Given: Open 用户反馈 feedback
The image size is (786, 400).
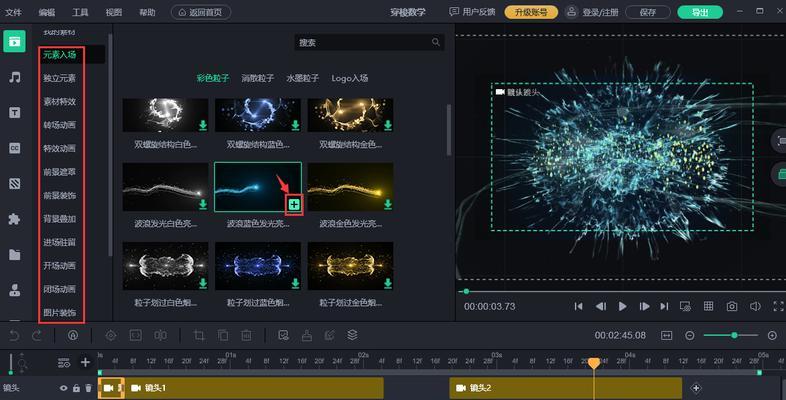Looking at the screenshot, I should 472,12.
